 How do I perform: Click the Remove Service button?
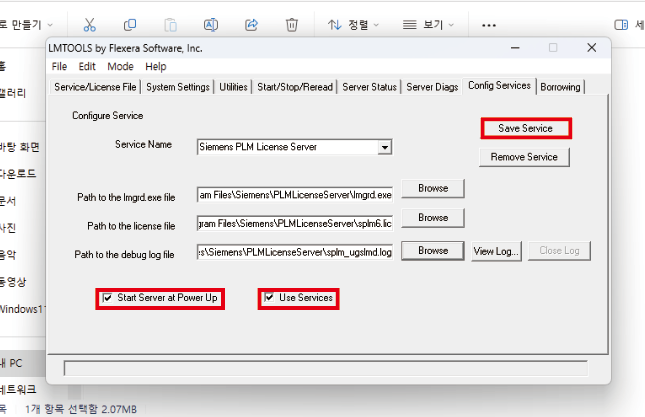click(524, 157)
